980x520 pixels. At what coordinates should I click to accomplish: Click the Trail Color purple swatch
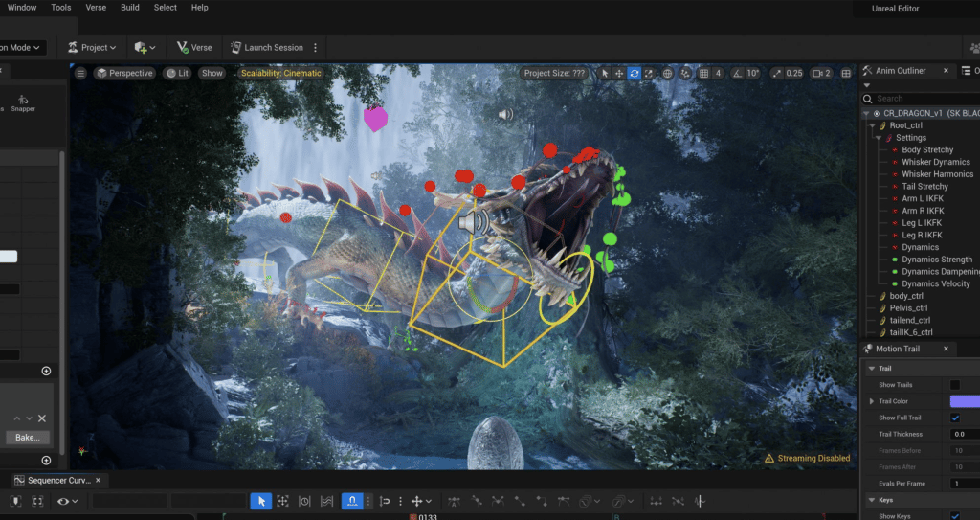pyautogui.click(x=965, y=401)
